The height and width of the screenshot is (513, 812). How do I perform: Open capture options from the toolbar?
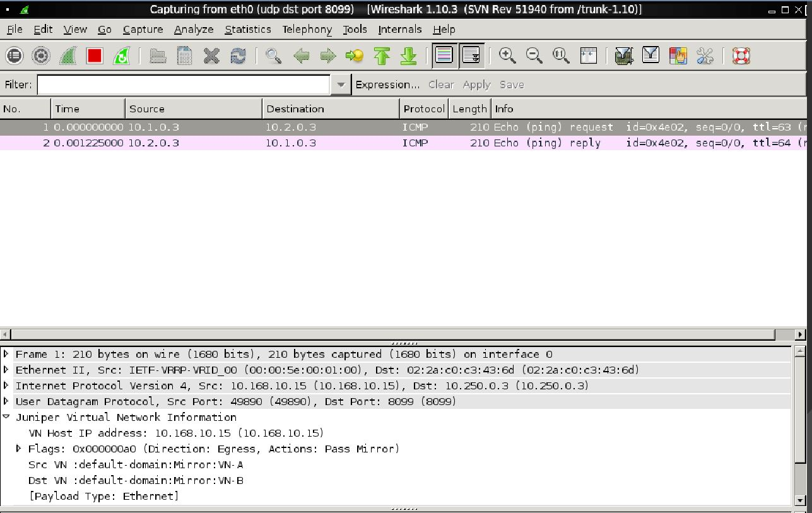tap(41, 56)
